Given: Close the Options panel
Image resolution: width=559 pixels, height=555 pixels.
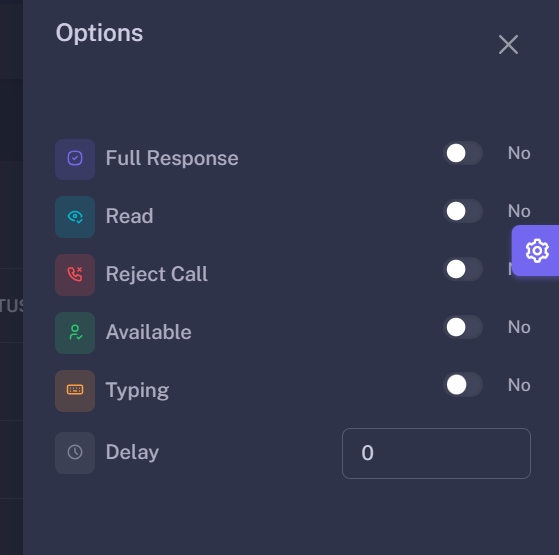Looking at the screenshot, I should pos(508,45).
